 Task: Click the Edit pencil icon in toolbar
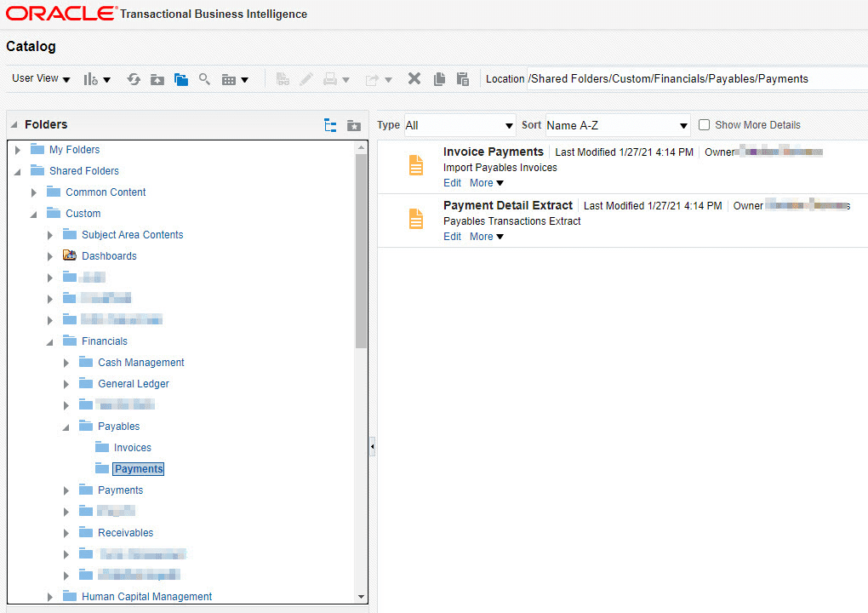click(306, 79)
